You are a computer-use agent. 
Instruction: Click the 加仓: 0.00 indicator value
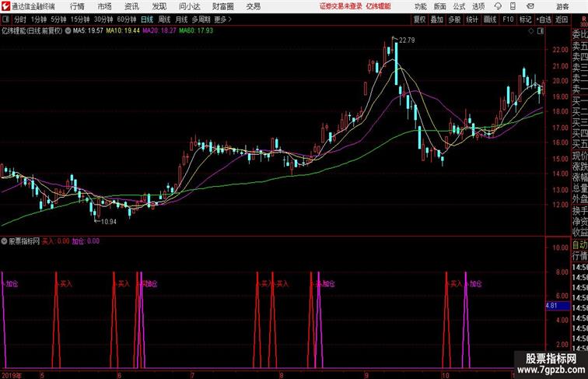(86, 241)
